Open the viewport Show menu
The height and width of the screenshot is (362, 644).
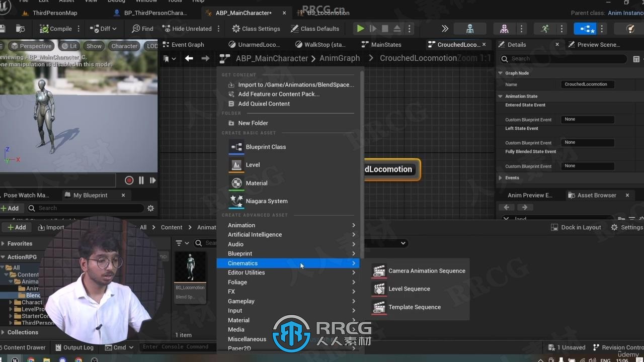point(94,46)
